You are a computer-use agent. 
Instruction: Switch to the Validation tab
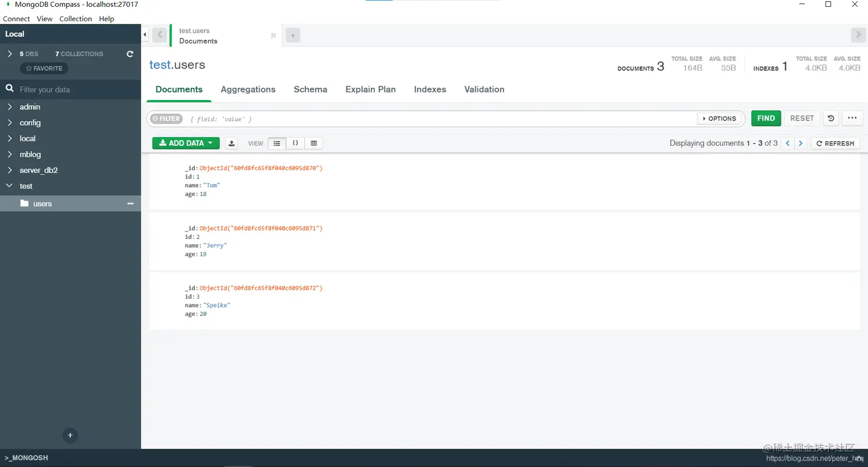click(484, 90)
